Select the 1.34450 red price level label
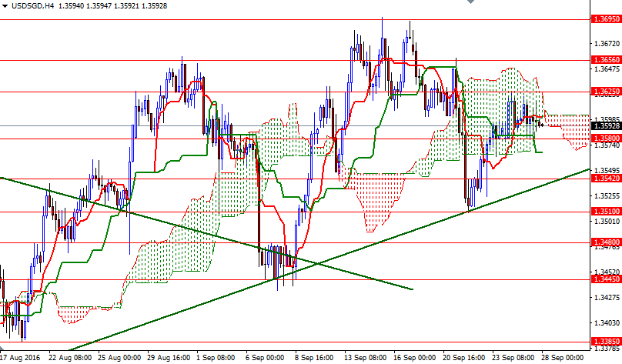 (x=606, y=279)
